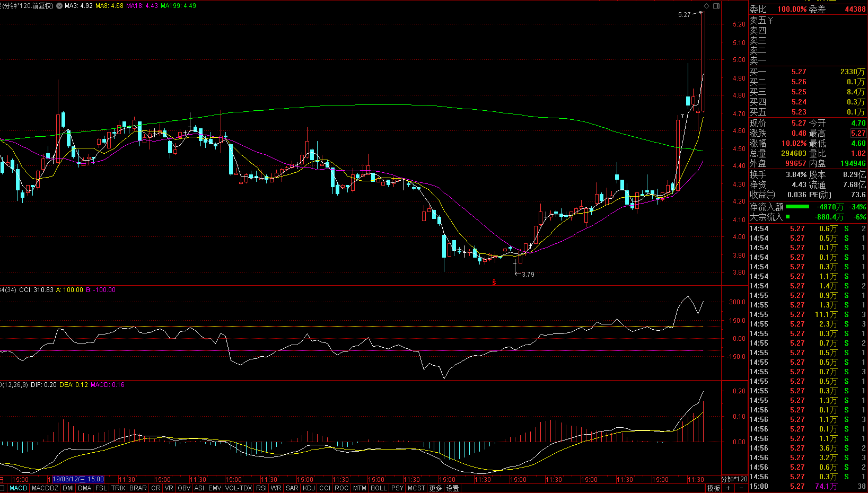868x493 pixels.
Task: Open the VOL-TDX indicator tab
Action: coord(239,488)
